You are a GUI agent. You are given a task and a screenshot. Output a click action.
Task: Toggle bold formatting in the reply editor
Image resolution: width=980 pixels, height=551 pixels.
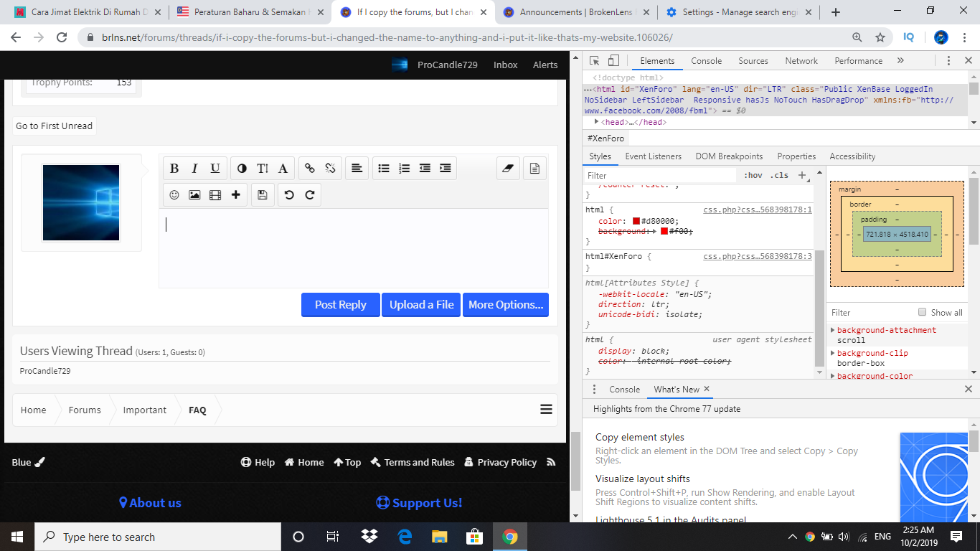point(174,169)
